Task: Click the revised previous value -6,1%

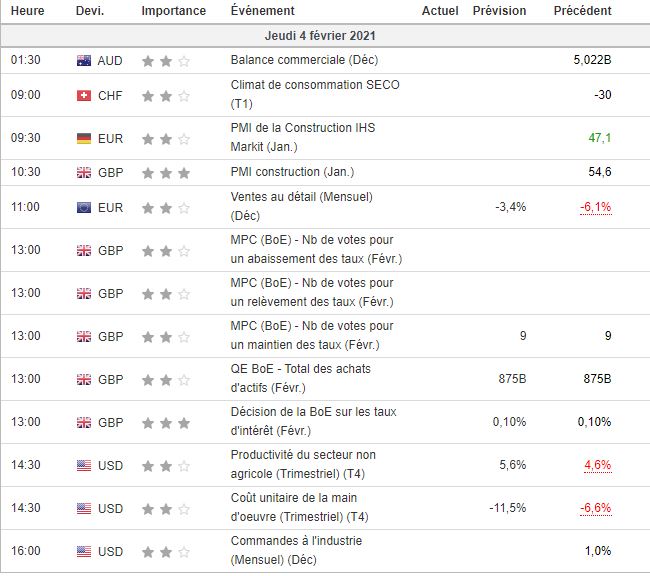Action: 595,207
